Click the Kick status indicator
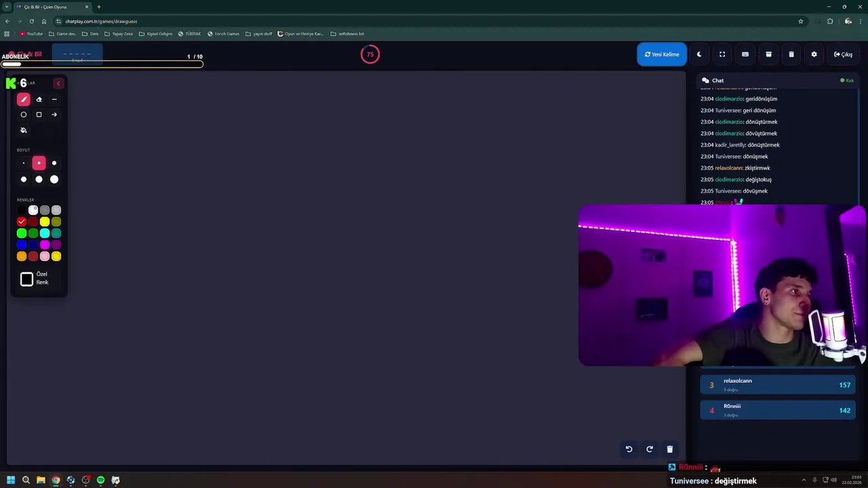868x488 pixels. [847, 81]
